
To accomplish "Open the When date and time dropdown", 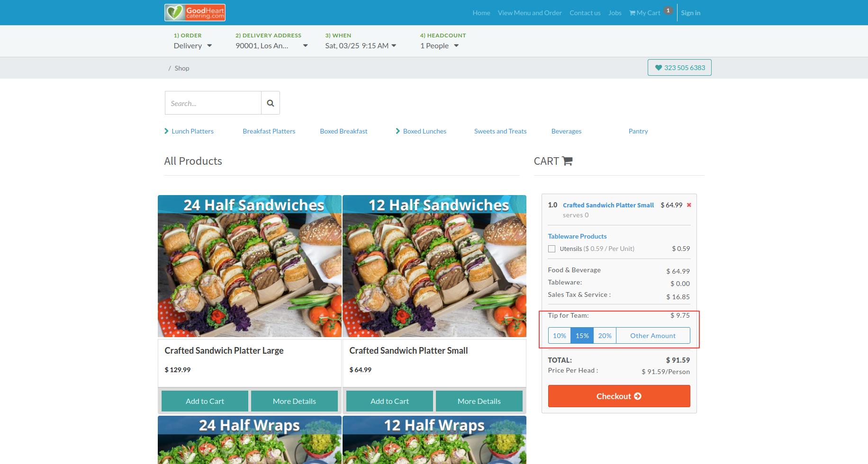I will pyautogui.click(x=361, y=46).
